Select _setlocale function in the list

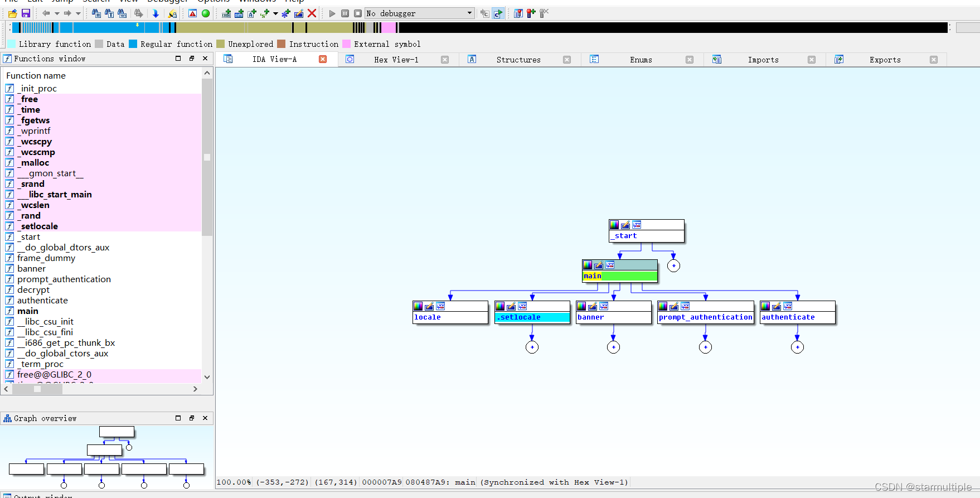[x=103, y=226]
